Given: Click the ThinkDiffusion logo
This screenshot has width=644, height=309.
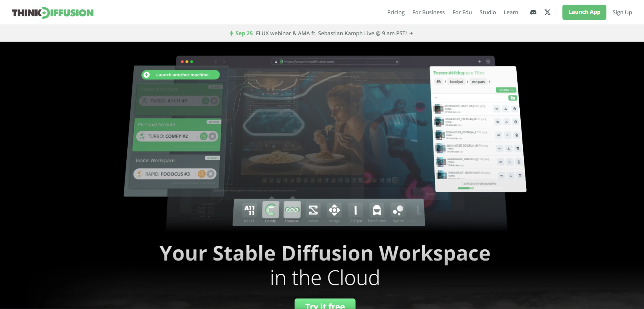Looking at the screenshot, I should (x=53, y=13).
